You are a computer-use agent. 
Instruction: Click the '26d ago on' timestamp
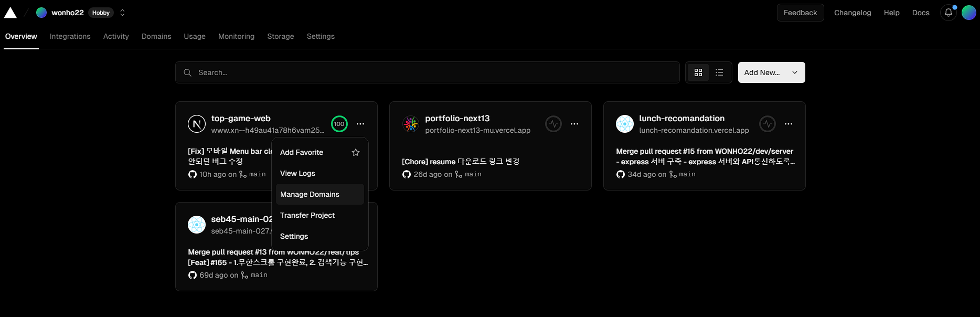pos(433,174)
